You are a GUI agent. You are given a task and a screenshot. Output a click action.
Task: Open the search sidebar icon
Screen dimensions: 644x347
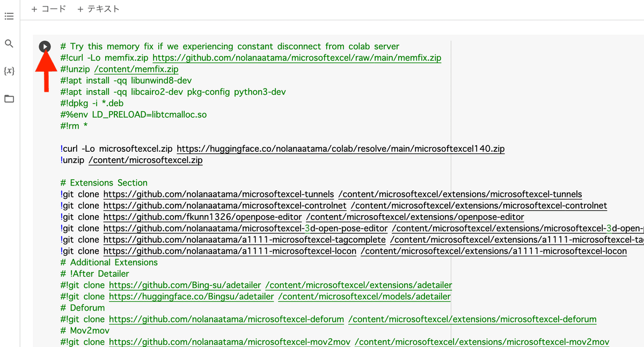9,43
